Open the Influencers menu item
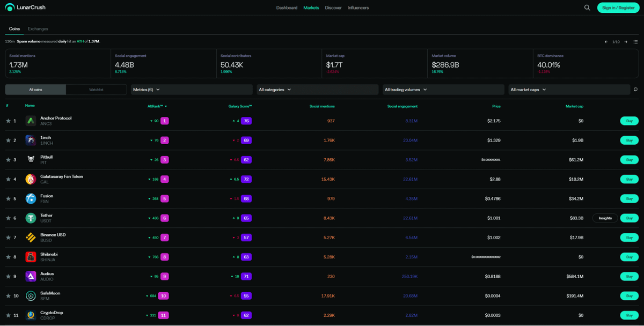The height and width of the screenshot is (326, 644). coord(358,8)
